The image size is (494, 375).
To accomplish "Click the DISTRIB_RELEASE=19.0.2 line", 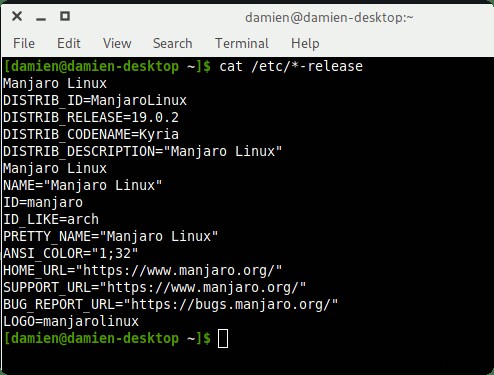I will pos(91,117).
